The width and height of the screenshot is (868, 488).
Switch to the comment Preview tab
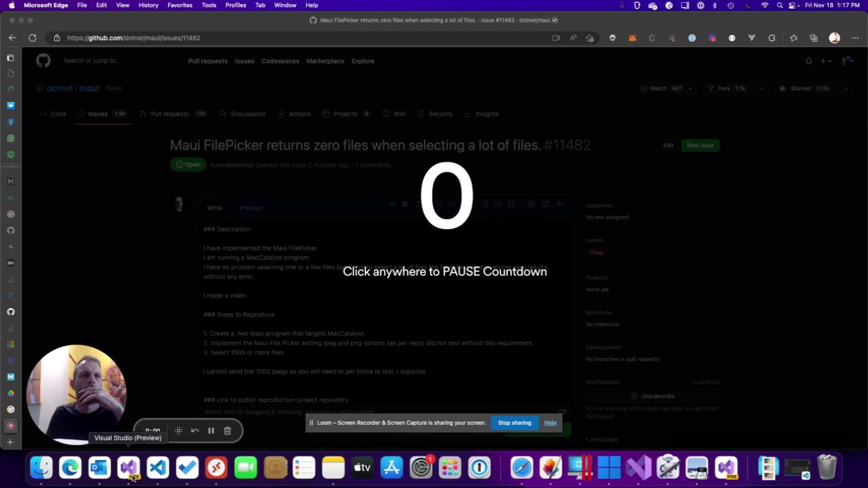(250, 207)
